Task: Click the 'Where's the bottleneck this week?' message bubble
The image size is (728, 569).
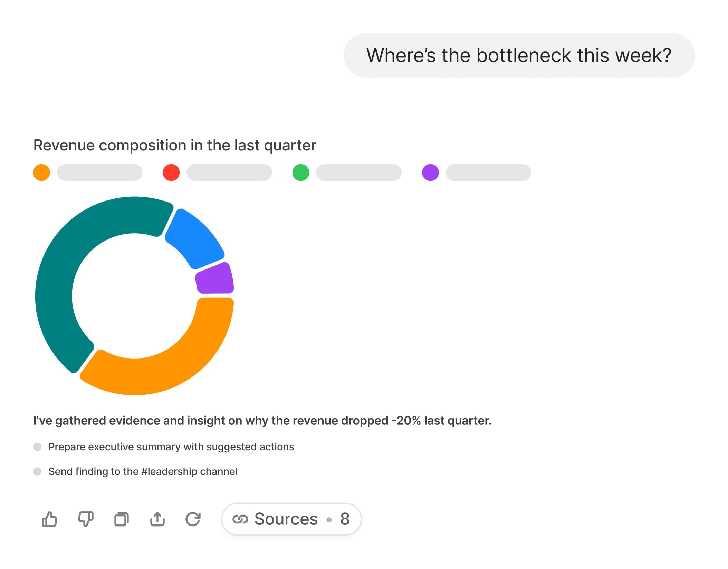Action: coord(519,56)
